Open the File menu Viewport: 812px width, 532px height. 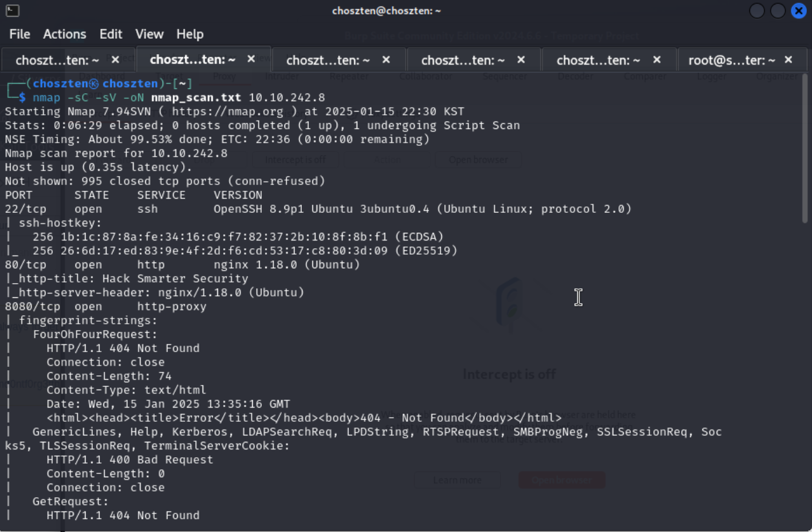pos(20,34)
